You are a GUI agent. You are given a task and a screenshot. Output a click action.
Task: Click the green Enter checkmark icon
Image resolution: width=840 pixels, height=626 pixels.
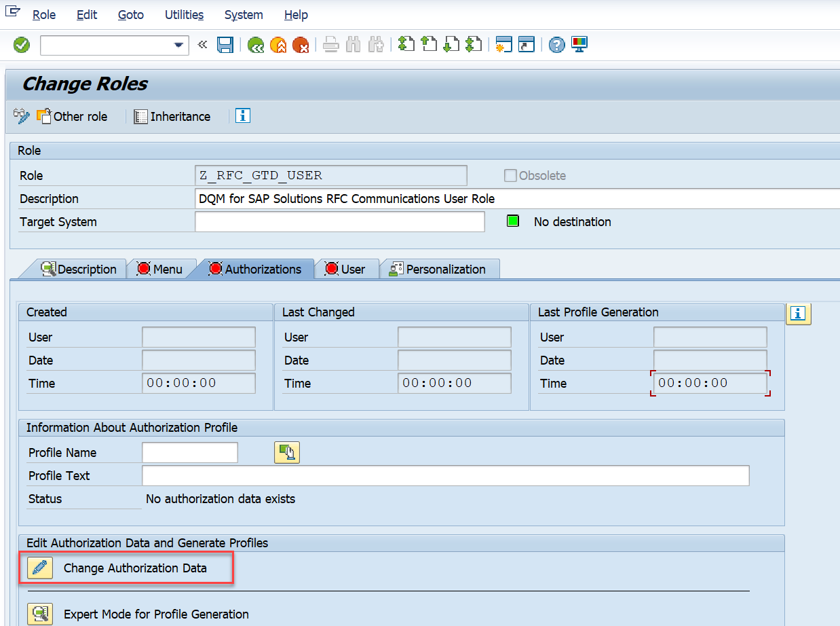tap(22, 45)
